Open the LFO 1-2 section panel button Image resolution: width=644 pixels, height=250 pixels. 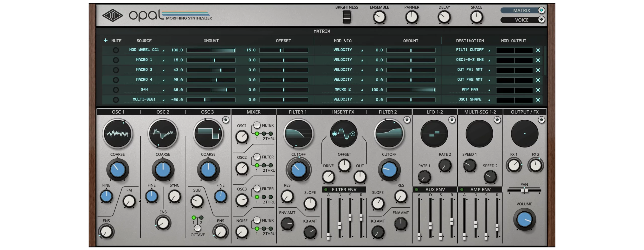[452, 120]
